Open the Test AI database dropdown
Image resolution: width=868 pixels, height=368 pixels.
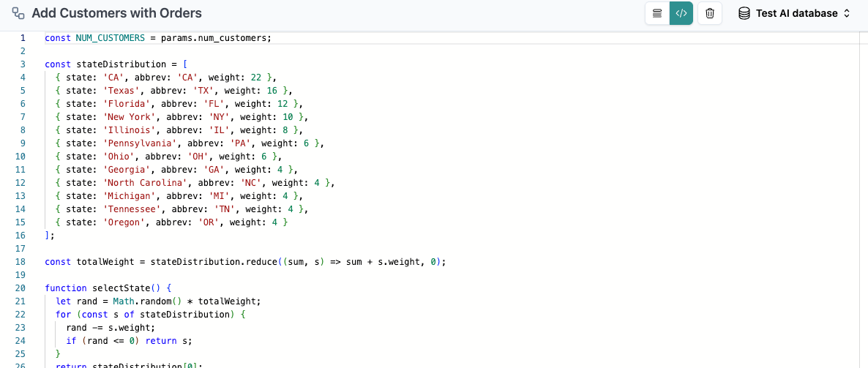796,13
